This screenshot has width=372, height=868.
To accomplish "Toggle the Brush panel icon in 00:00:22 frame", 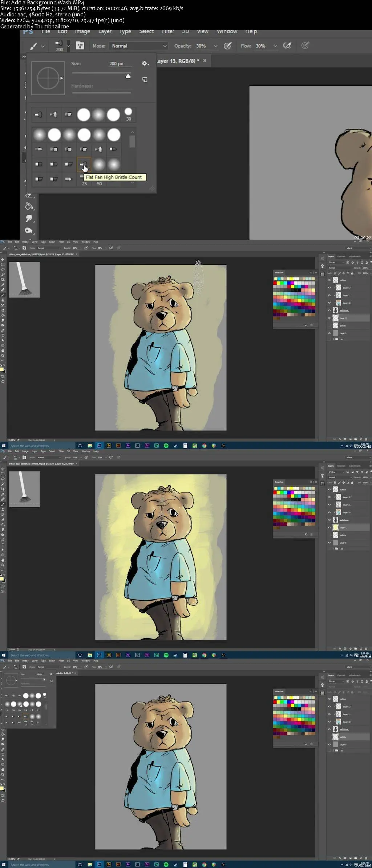I will click(80, 46).
